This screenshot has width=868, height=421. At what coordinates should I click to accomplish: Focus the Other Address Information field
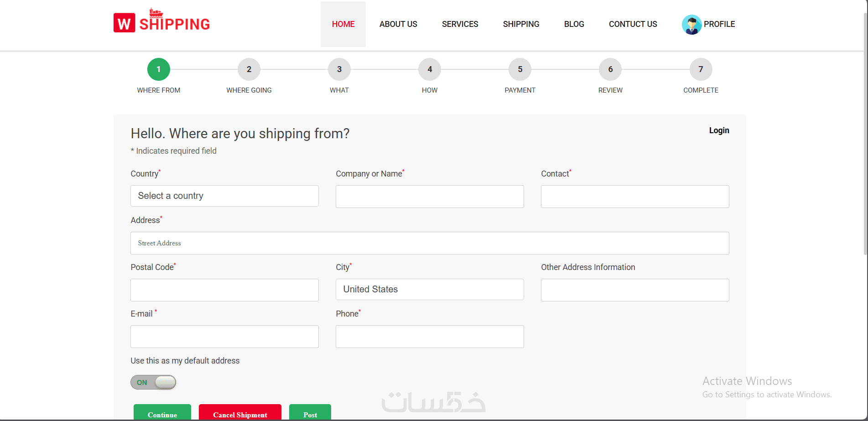tap(635, 290)
